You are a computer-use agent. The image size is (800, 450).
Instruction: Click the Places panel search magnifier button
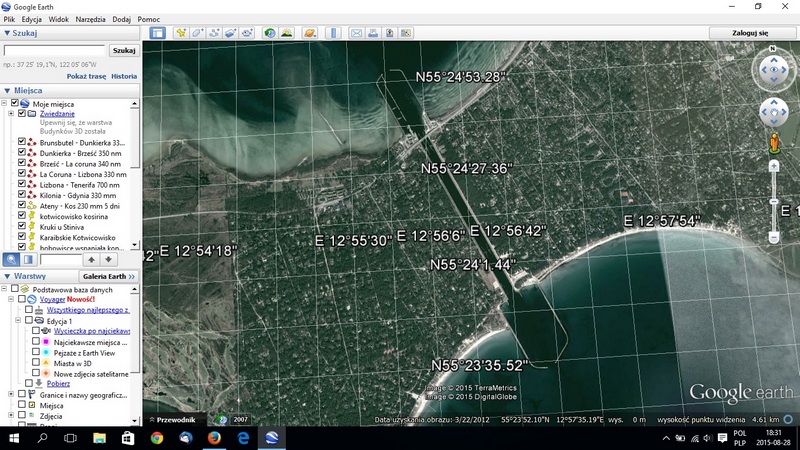[11, 259]
